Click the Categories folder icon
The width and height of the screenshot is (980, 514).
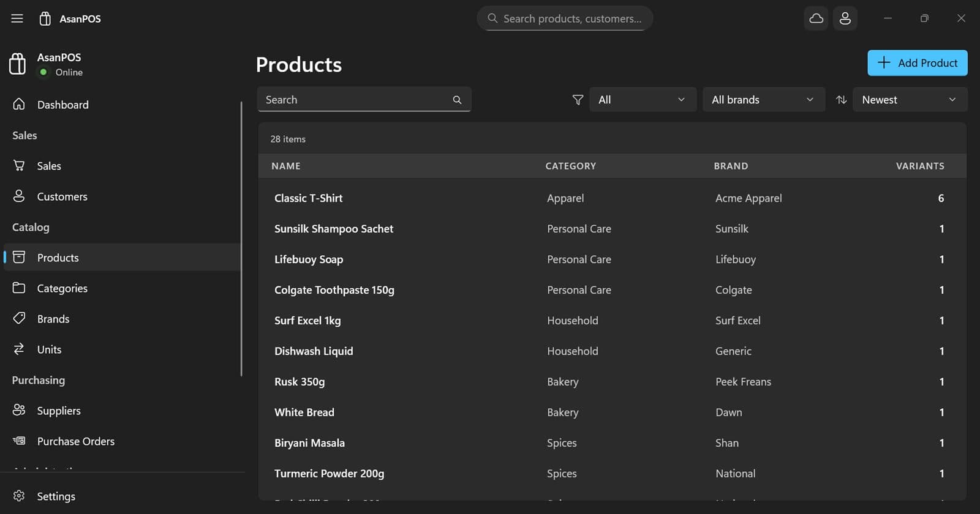tap(19, 288)
